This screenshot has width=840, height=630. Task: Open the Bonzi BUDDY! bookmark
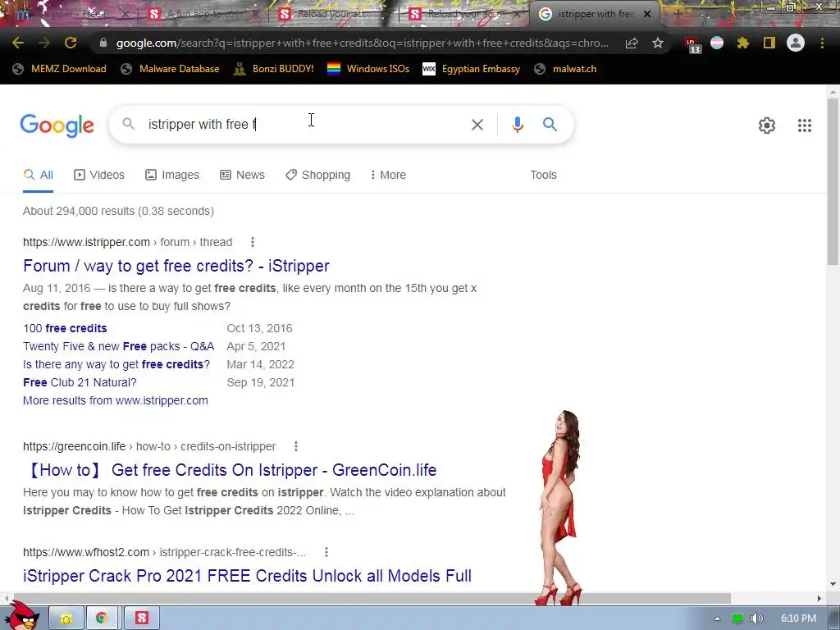click(273, 69)
